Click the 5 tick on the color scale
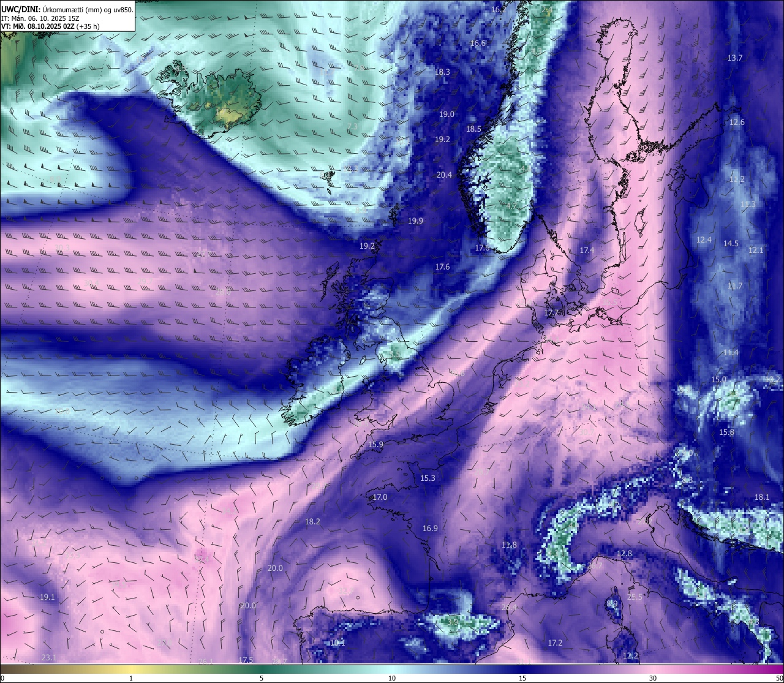Screen dimensions: 784x683 [x=262, y=678]
